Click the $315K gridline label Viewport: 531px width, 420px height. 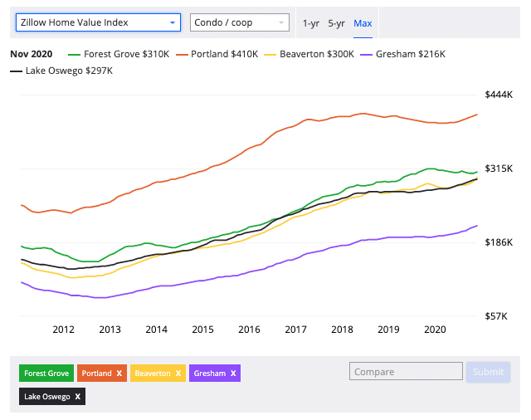pos(499,168)
